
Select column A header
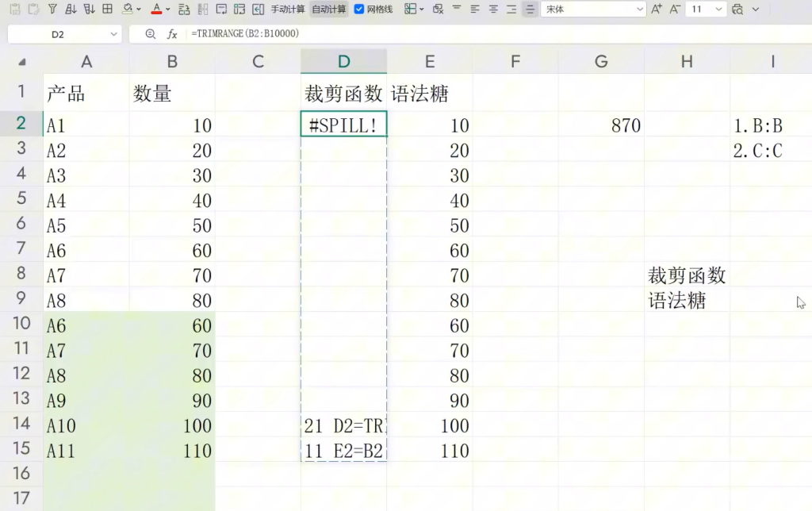86,62
